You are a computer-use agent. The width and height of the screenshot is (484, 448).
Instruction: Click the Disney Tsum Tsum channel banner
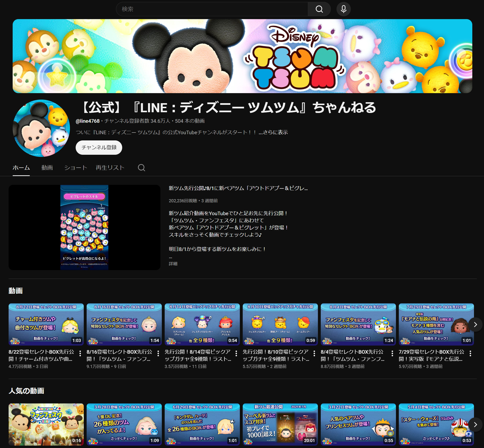pos(242,56)
